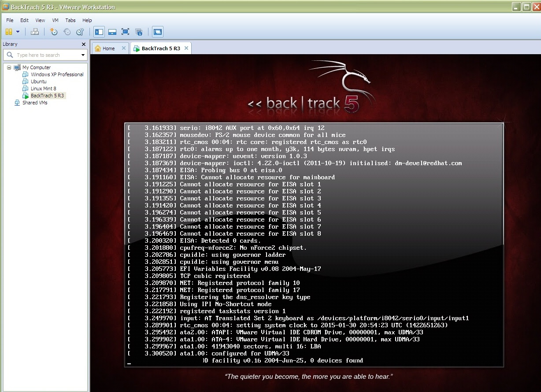541x392 pixels.
Task: Switch to the BackTrach 5 R3 tab
Action: click(x=160, y=48)
